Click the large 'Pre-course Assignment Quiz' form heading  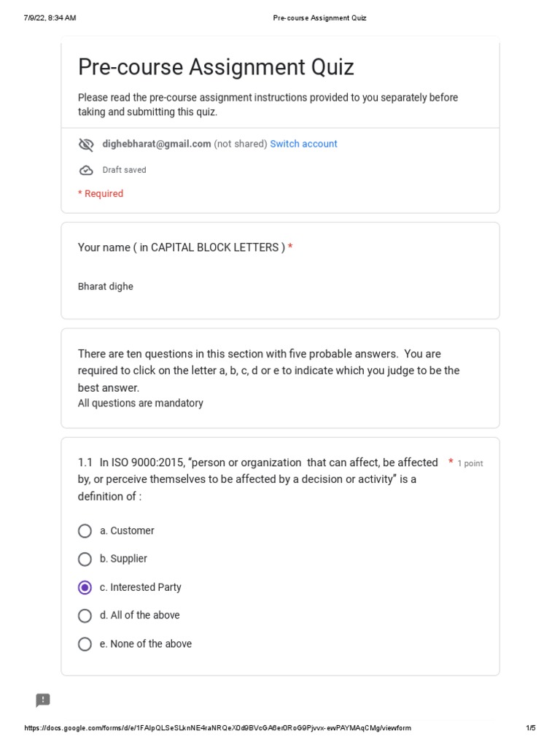point(216,68)
